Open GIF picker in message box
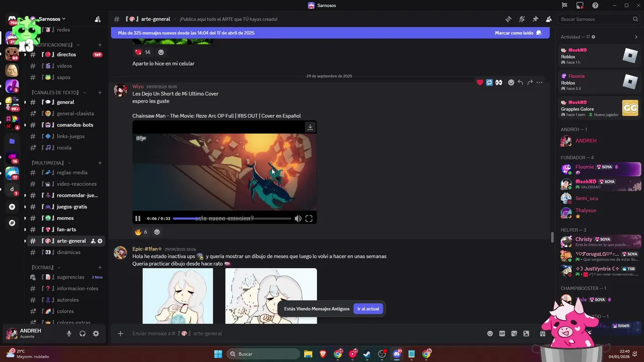Screen dimensions: 644x362 502,333
